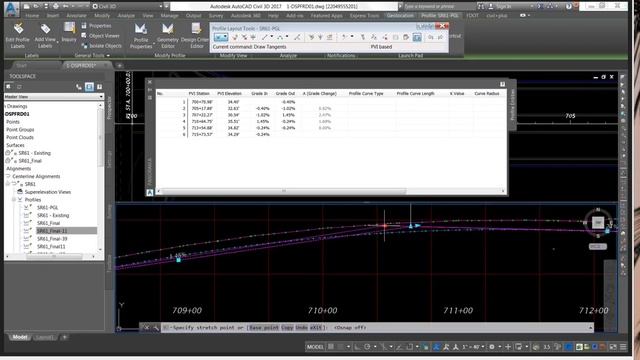The height and width of the screenshot is (360, 640).
Task: Click Convert line/spline icon in layout toolbar
Action: click(297, 37)
